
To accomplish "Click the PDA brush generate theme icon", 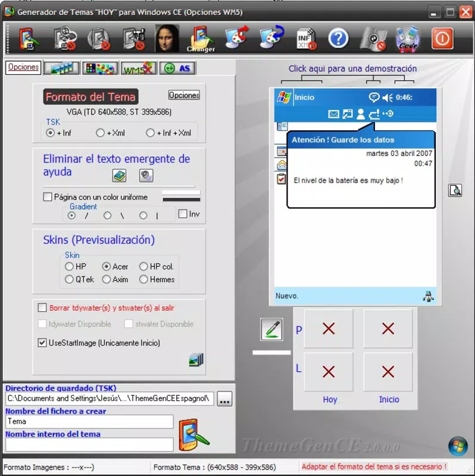I will coord(194,435).
